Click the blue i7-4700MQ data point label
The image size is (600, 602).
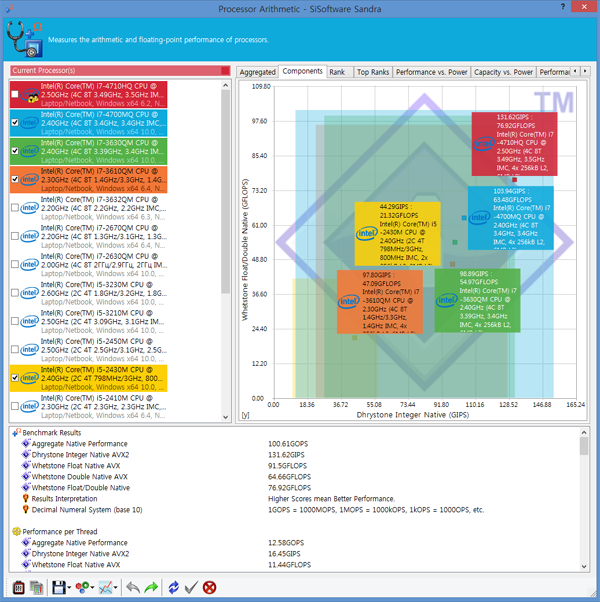coord(511,218)
